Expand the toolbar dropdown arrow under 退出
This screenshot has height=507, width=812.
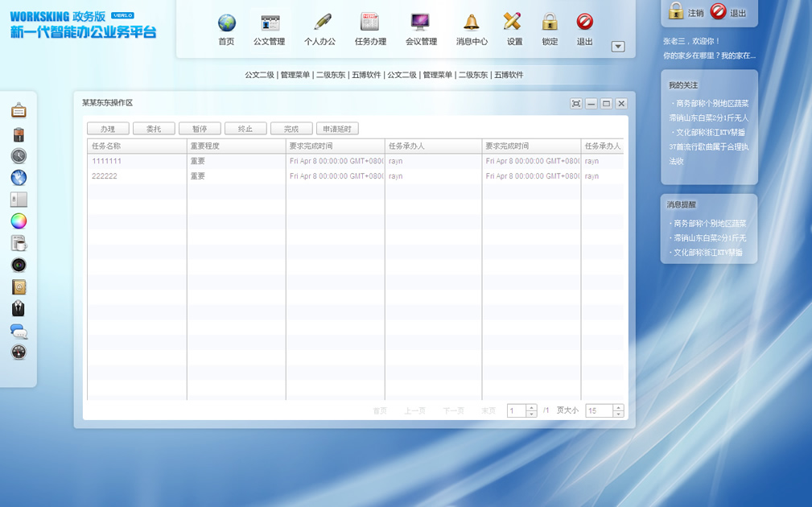[618, 47]
